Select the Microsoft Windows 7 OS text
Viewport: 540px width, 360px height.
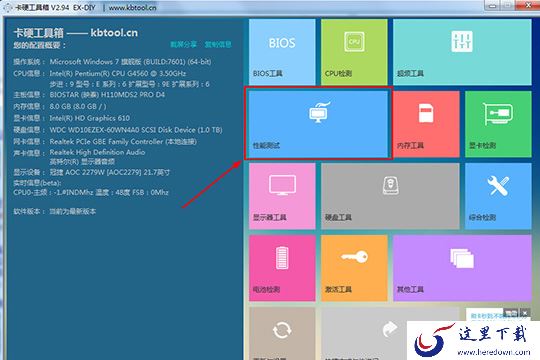click(x=130, y=62)
